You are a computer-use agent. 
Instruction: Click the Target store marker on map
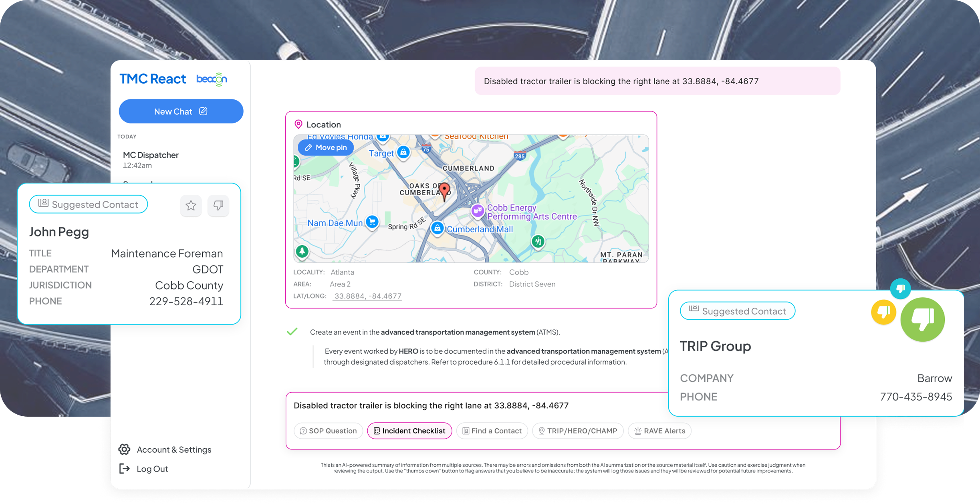pos(403,152)
